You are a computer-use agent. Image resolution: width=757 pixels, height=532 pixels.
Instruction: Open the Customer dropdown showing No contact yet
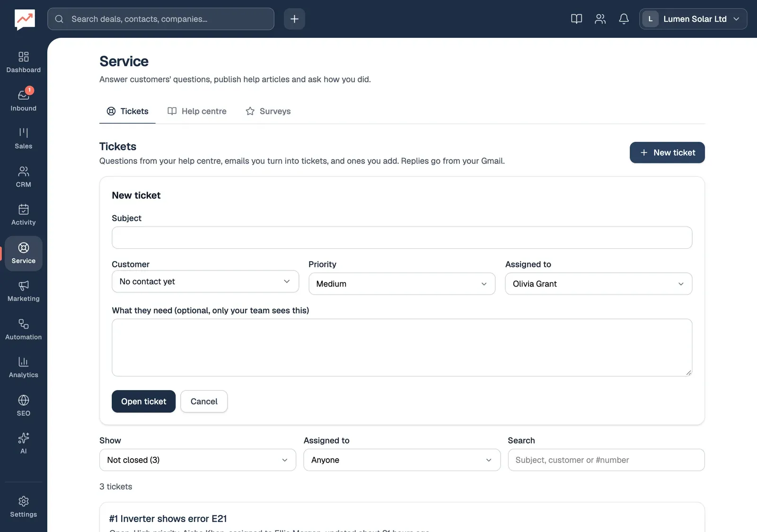pyautogui.click(x=205, y=281)
